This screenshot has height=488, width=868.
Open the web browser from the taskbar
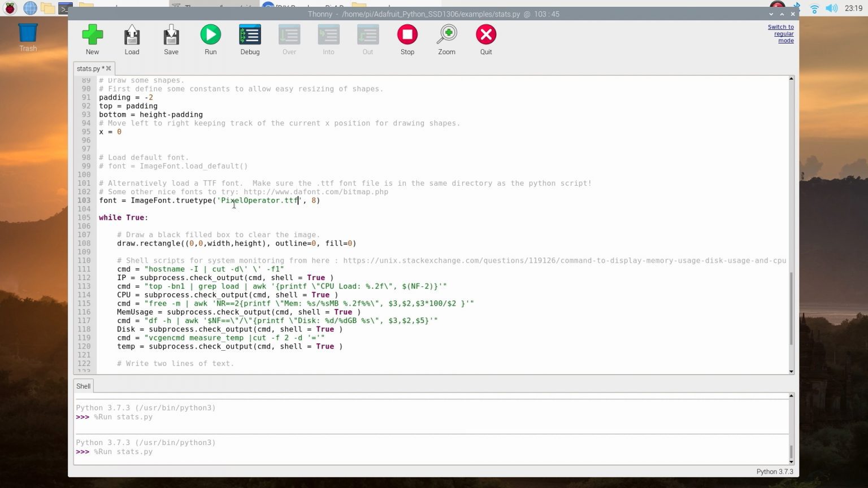pyautogui.click(x=29, y=8)
